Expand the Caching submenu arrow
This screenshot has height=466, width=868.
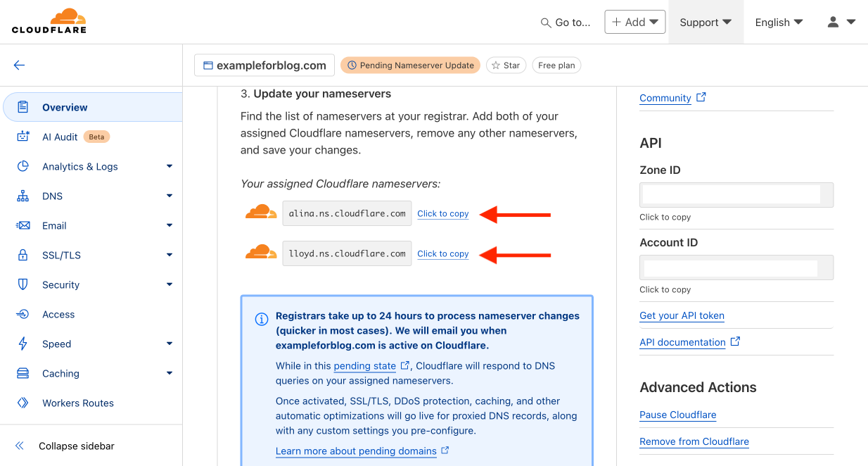(x=170, y=374)
